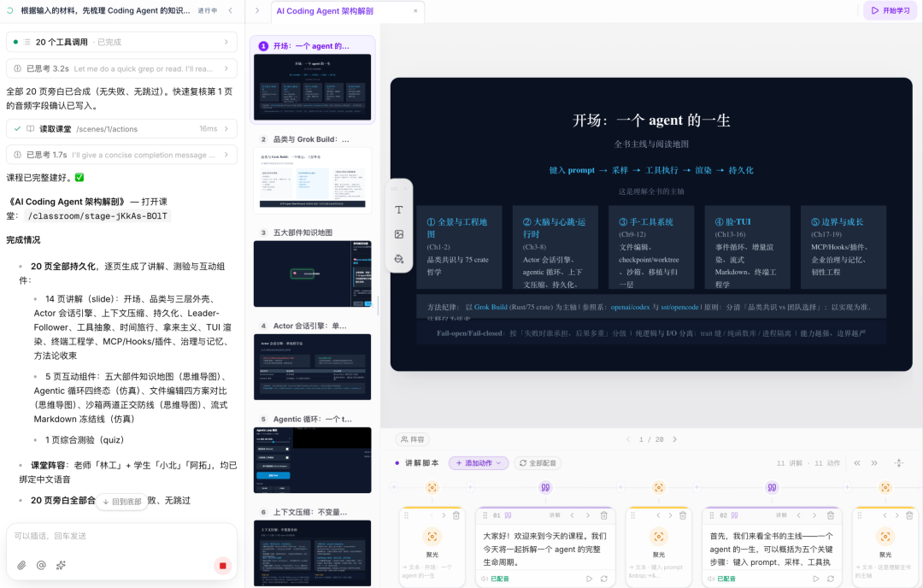Click the @ mention icon
The image size is (923, 588).
click(41, 565)
